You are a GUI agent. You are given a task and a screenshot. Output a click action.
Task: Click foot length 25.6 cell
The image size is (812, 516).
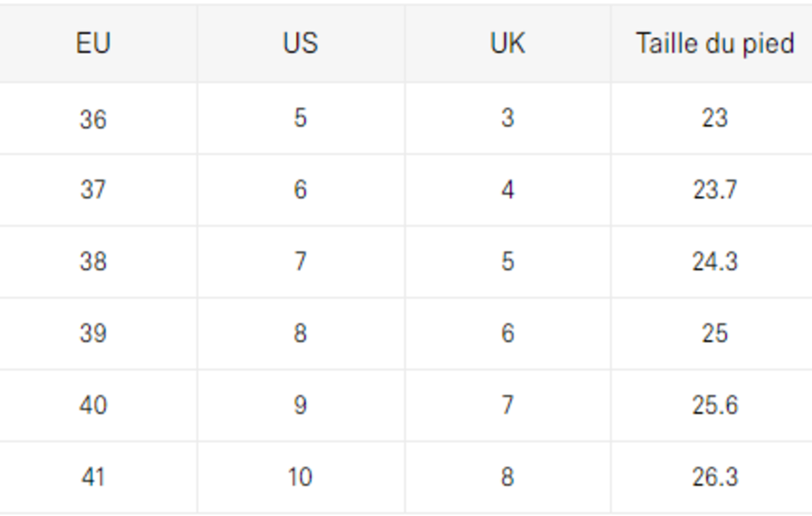pyautogui.click(x=715, y=405)
